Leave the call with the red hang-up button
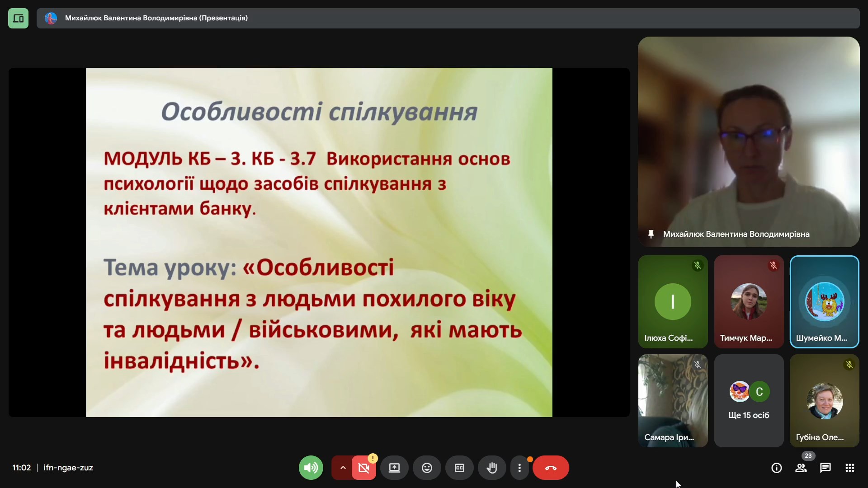 (x=551, y=468)
